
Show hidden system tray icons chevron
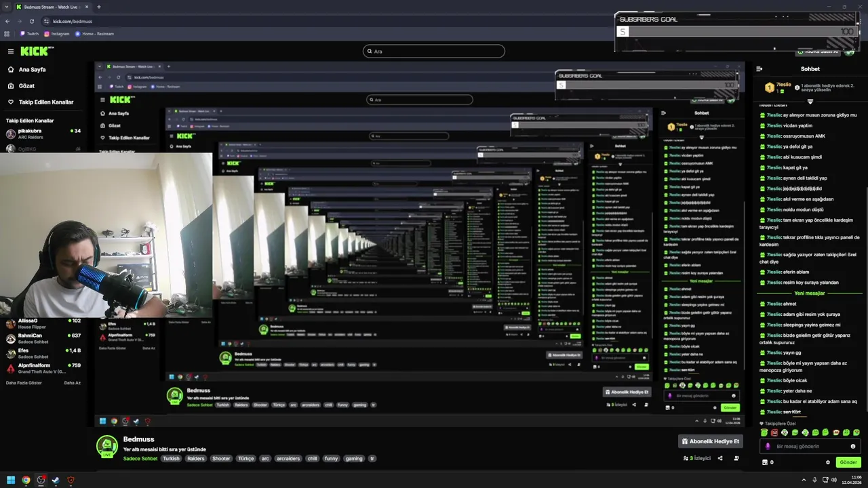click(805, 480)
